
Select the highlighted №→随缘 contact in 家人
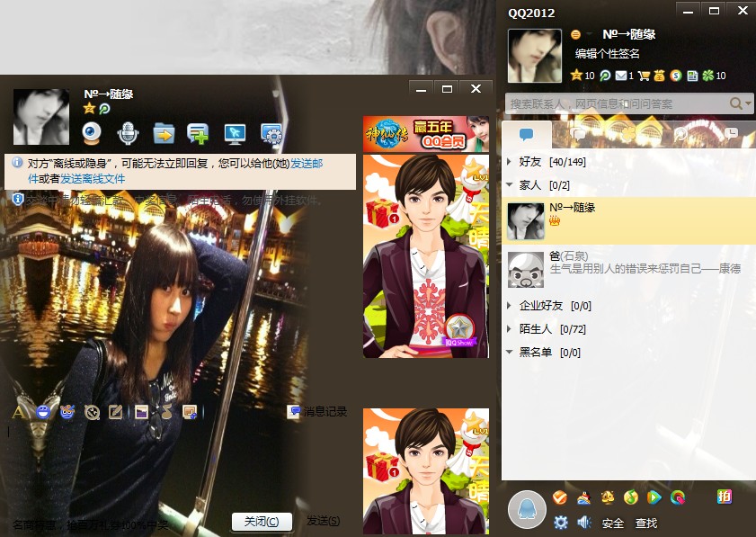point(628,220)
